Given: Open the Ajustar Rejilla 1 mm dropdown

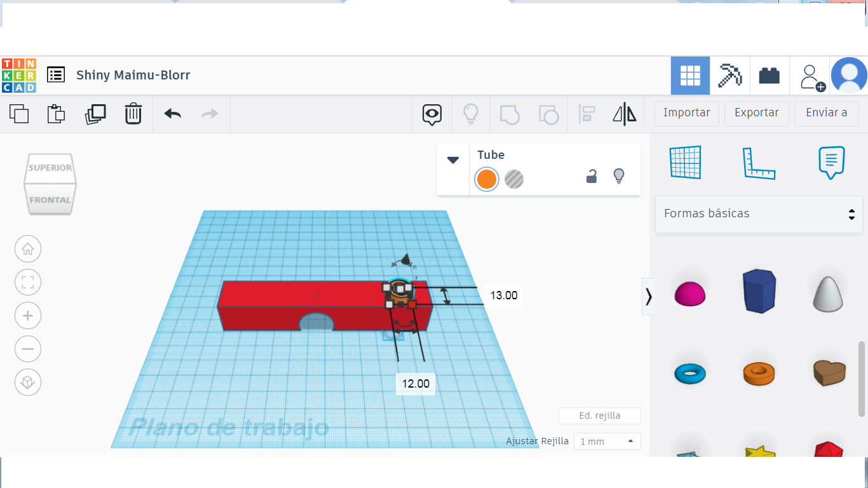Looking at the screenshot, I should [x=607, y=442].
